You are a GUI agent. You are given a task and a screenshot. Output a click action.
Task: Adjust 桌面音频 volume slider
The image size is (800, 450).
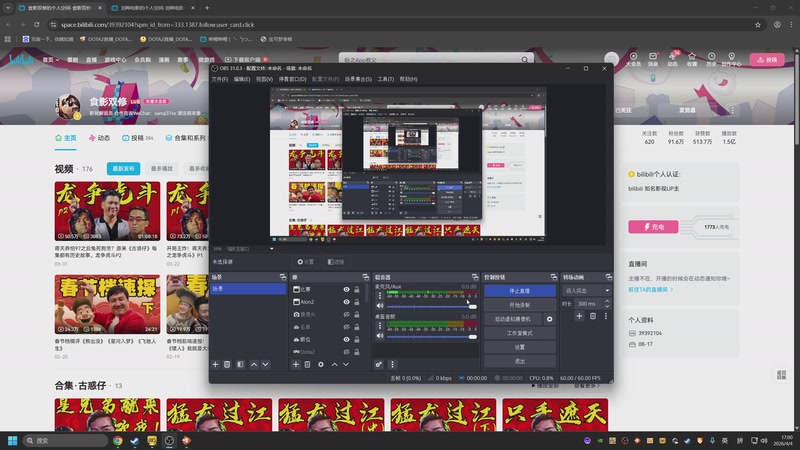pos(431,337)
